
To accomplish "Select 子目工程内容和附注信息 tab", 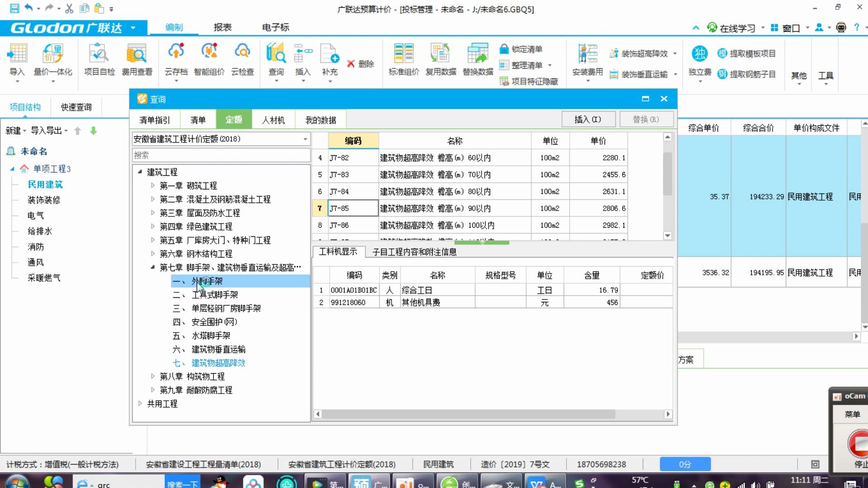I will pyautogui.click(x=414, y=252).
